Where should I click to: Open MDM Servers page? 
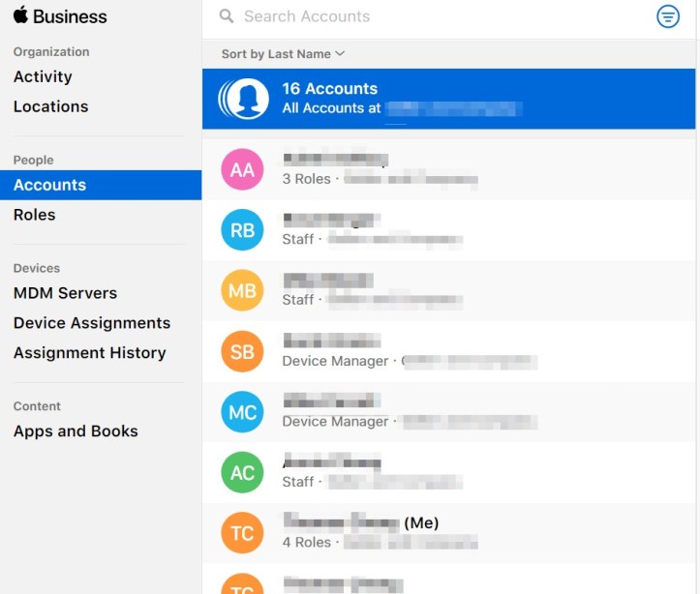pos(65,293)
